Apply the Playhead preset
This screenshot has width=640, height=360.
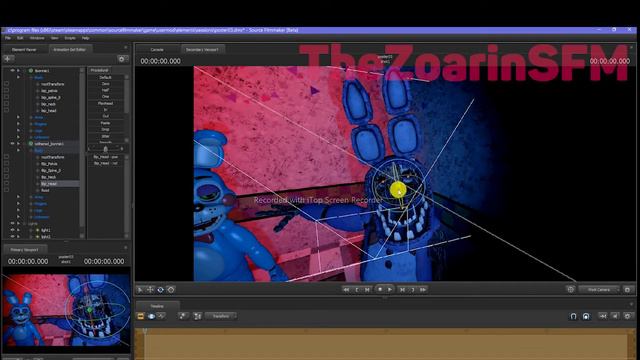(x=105, y=103)
